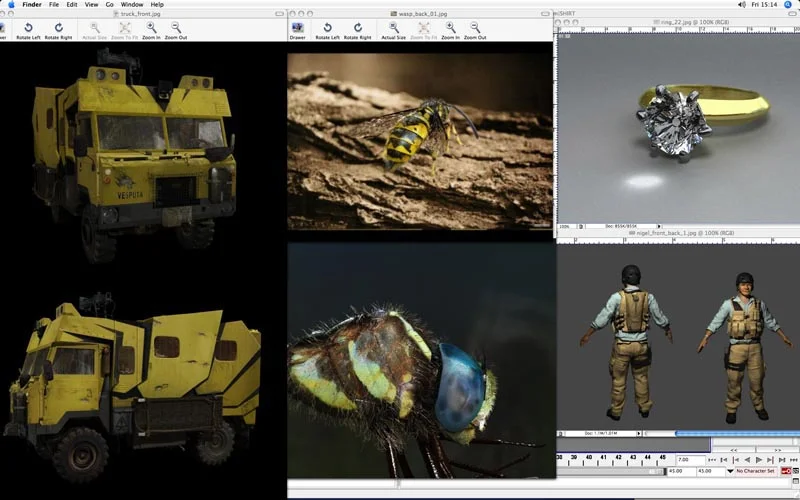Open the Finder menu
The width and height of the screenshot is (800, 500).
tap(32, 5)
